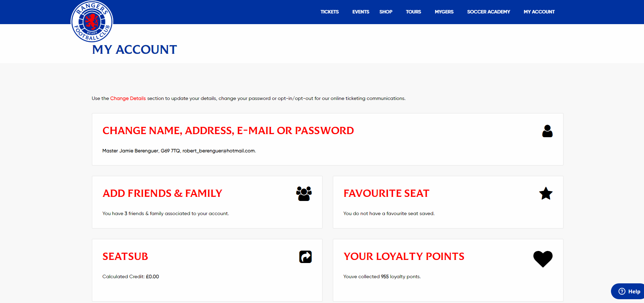Go to Events in the navigation
This screenshot has width=644, height=303.
click(x=361, y=12)
